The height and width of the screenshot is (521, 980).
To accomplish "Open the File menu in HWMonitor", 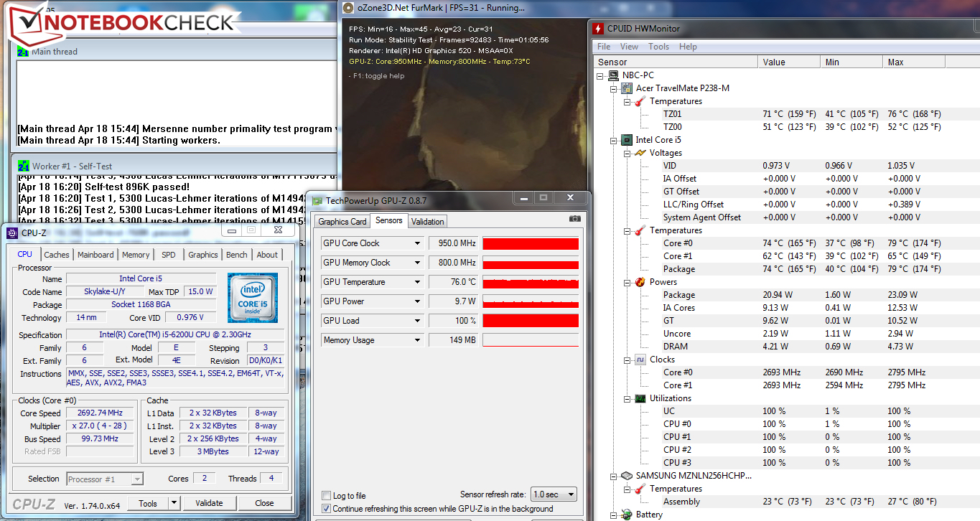I will tap(605, 47).
